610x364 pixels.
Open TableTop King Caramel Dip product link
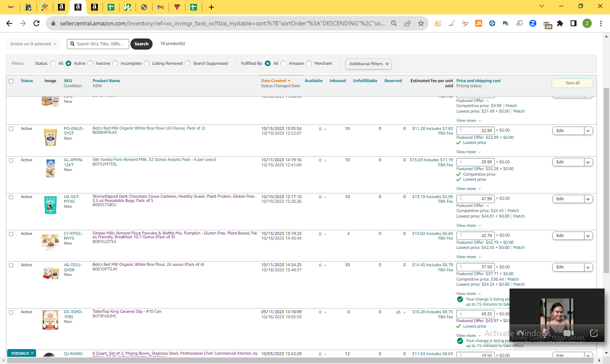pyautogui.click(x=127, y=312)
